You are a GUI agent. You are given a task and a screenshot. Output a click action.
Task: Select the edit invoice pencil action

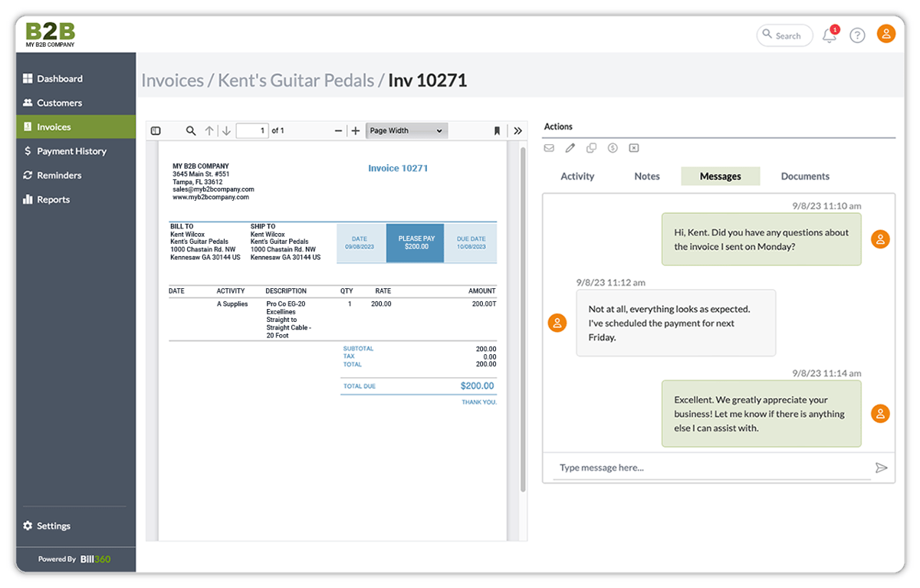click(570, 147)
